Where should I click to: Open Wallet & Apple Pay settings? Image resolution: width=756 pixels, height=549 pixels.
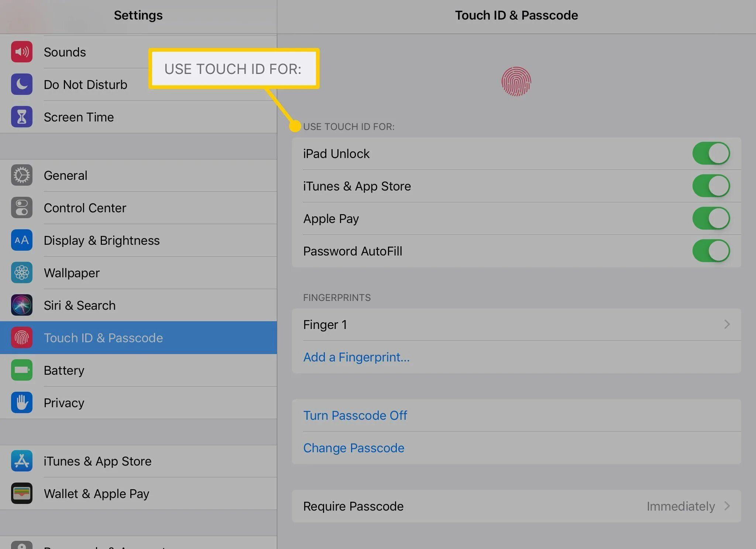point(96,494)
